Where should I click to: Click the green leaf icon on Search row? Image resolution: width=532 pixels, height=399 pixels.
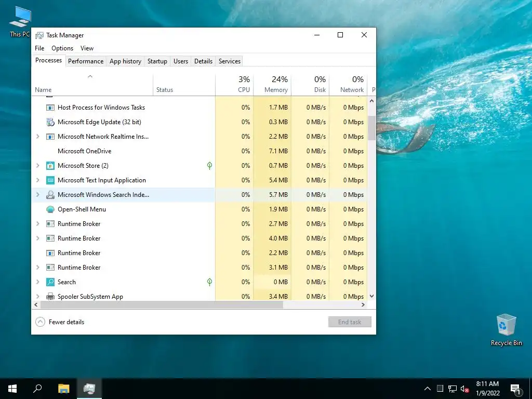click(x=210, y=282)
